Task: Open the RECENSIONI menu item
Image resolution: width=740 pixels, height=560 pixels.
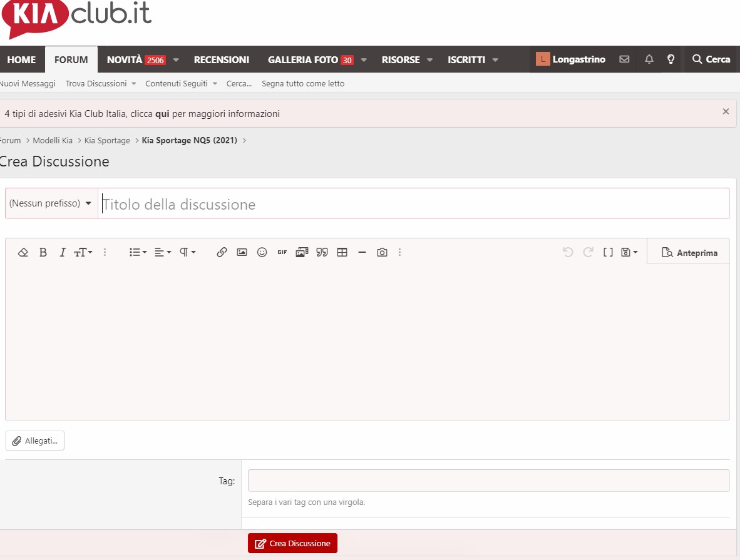Action: tap(222, 60)
